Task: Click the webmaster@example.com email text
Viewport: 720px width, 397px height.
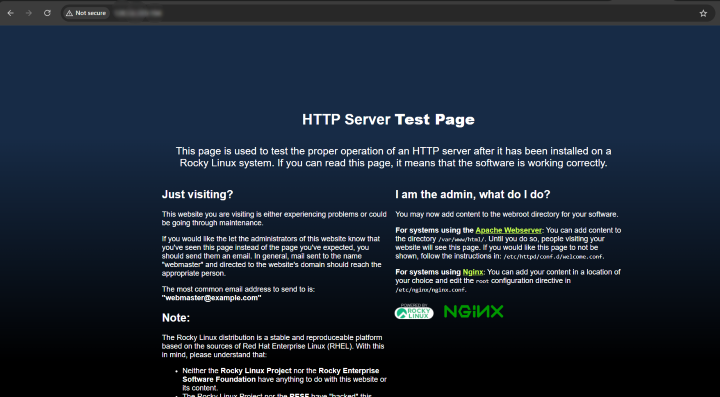Action: 212,298
